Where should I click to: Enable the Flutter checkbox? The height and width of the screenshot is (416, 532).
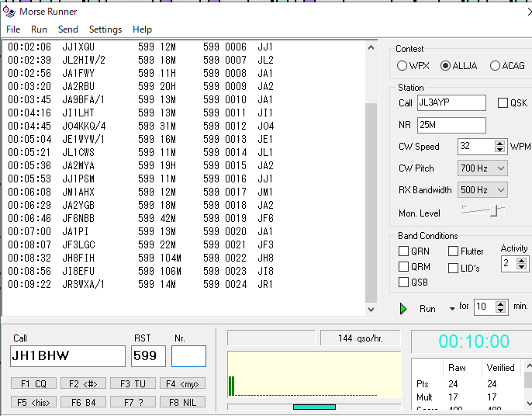click(454, 251)
